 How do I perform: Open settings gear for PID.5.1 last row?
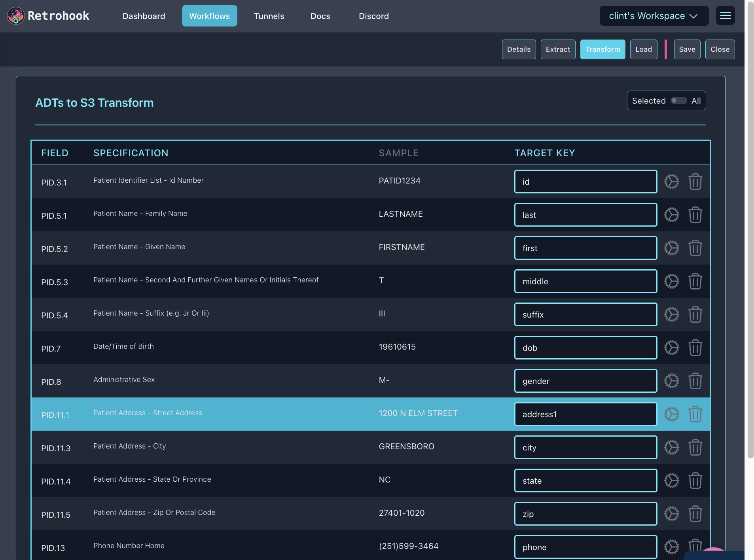click(x=671, y=215)
